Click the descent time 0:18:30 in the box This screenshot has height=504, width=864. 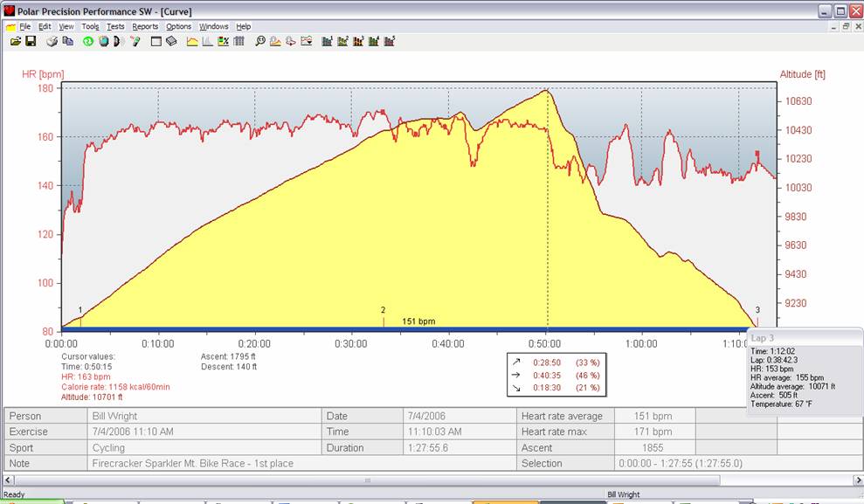tap(547, 388)
